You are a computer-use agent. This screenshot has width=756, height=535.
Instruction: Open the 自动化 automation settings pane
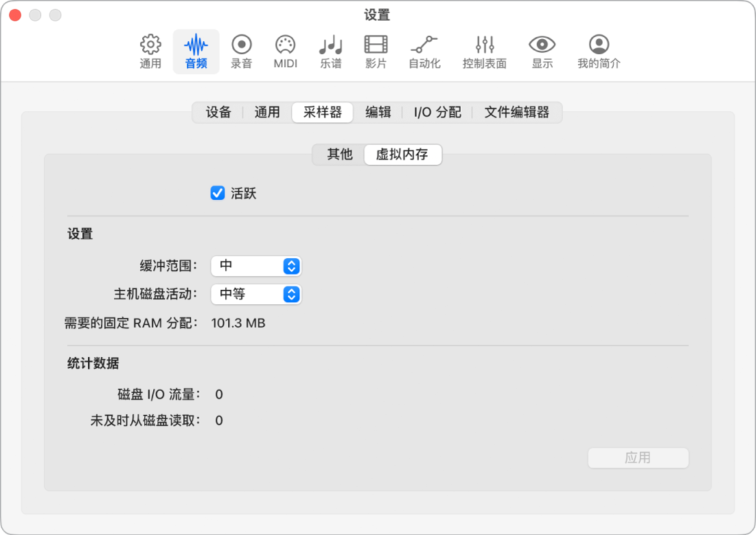(x=424, y=52)
